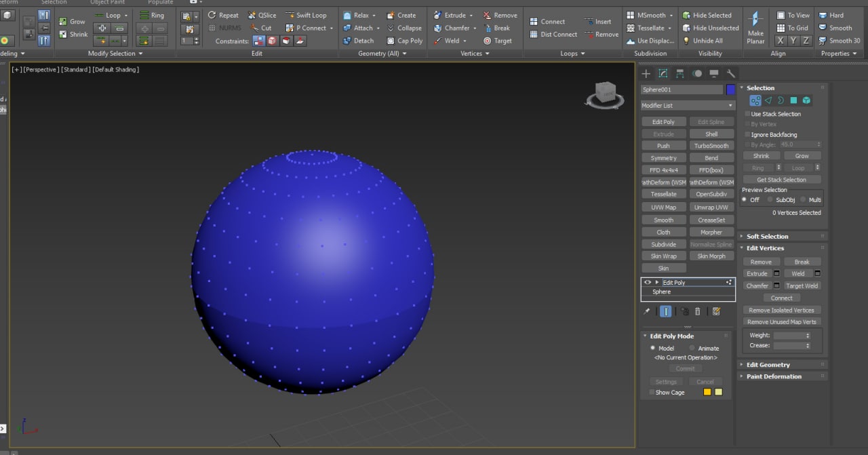Image resolution: width=868 pixels, height=455 pixels.
Task: Open the Loop dropdown arrow
Action: tap(126, 15)
